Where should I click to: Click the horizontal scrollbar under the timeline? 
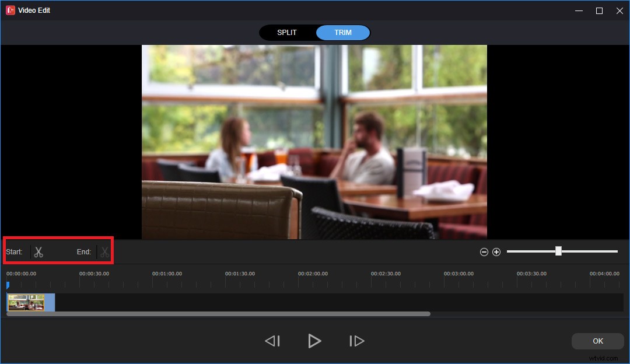point(219,313)
